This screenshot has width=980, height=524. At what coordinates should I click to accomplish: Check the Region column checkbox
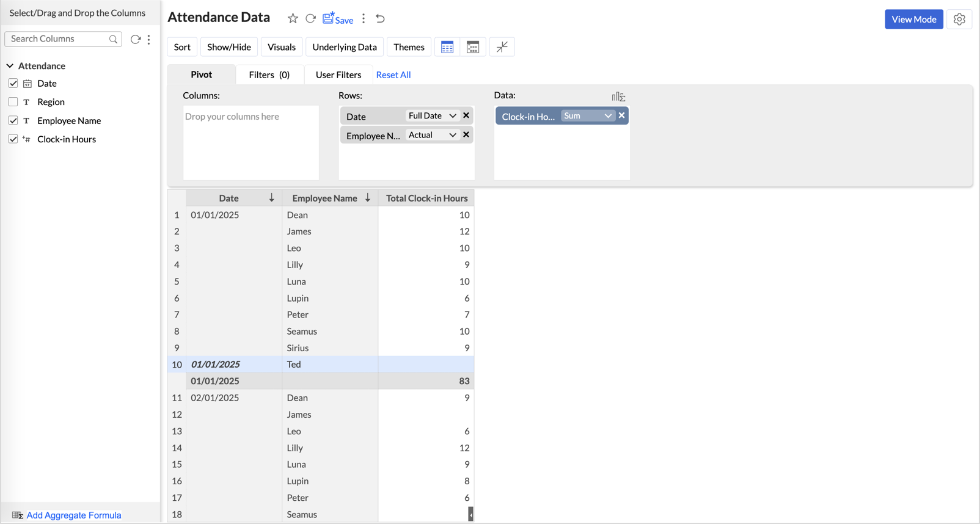point(13,102)
